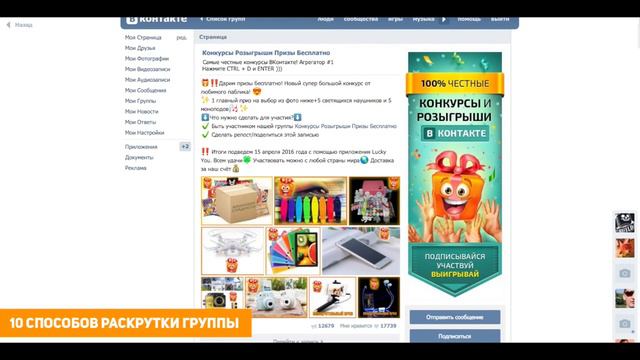Click the +2 badge next to Приложения
The image size is (640, 360).
pyautogui.click(x=185, y=147)
